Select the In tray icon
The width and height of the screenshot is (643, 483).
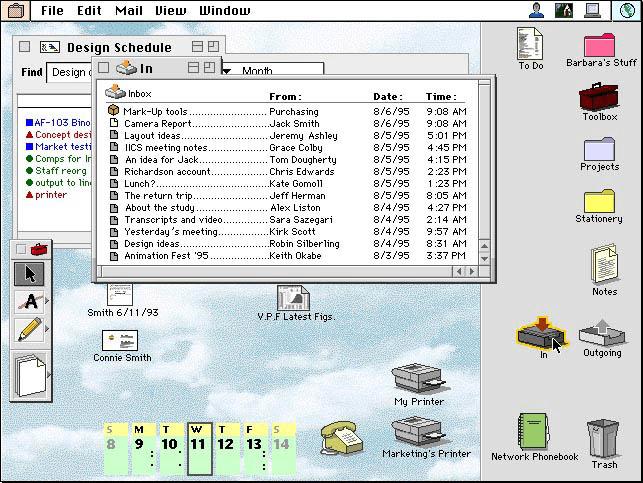pos(542,333)
